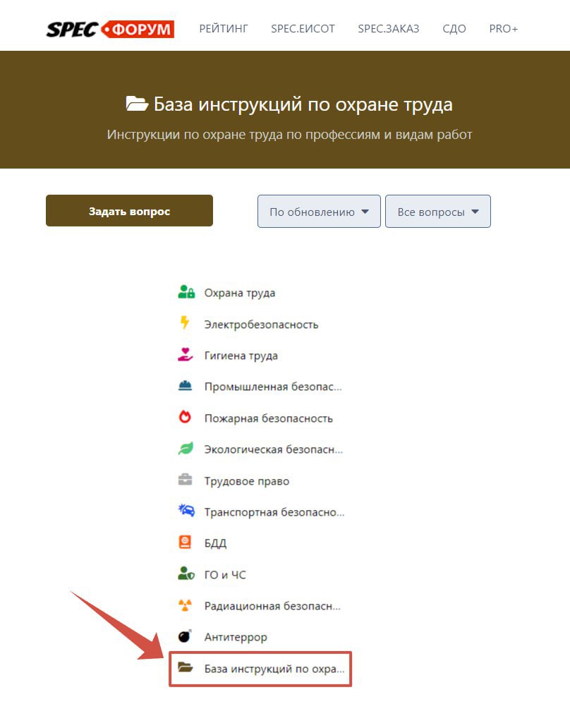Viewport: 570px width, 728px height.
Task: Open БДД via its document icon
Action: pos(185,542)
